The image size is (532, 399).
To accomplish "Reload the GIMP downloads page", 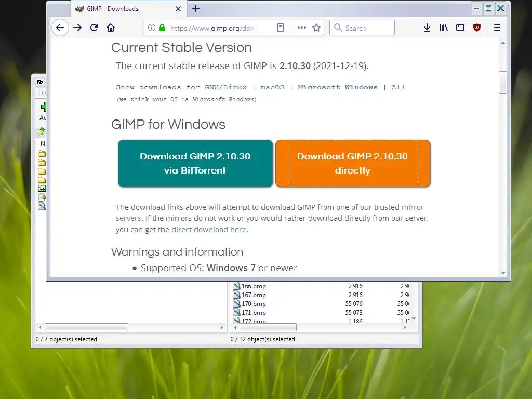I will coord(95,28).
